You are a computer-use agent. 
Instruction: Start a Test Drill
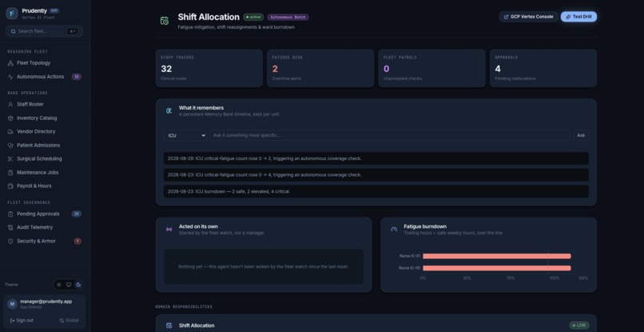[578, 17]
